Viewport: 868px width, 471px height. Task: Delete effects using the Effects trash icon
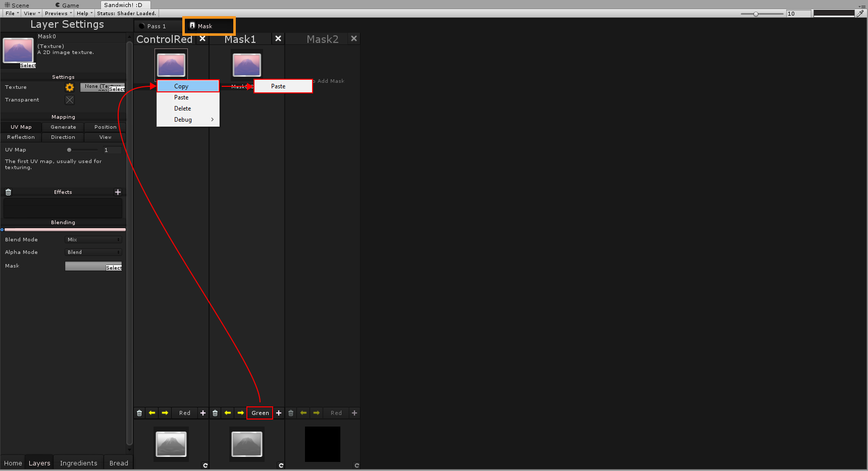tap(8, 192)
